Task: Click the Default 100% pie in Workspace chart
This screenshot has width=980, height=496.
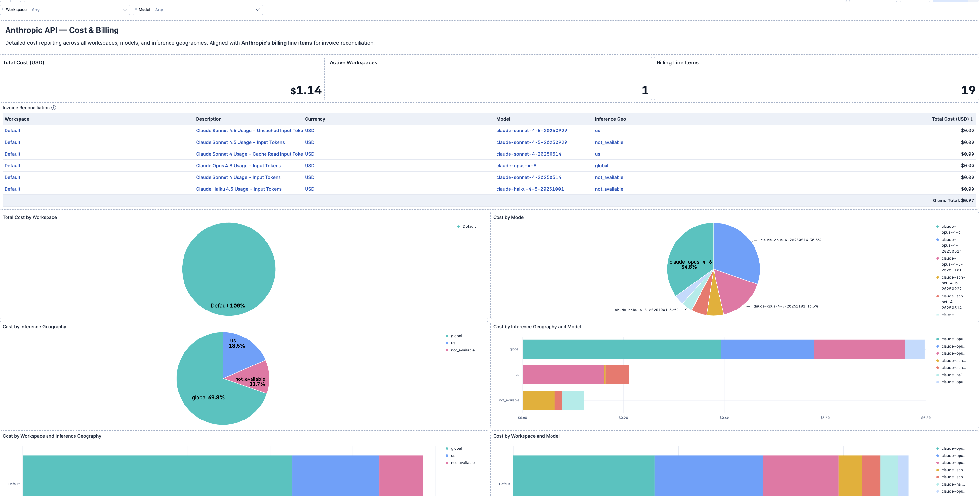Action: (x=229, y=269)
